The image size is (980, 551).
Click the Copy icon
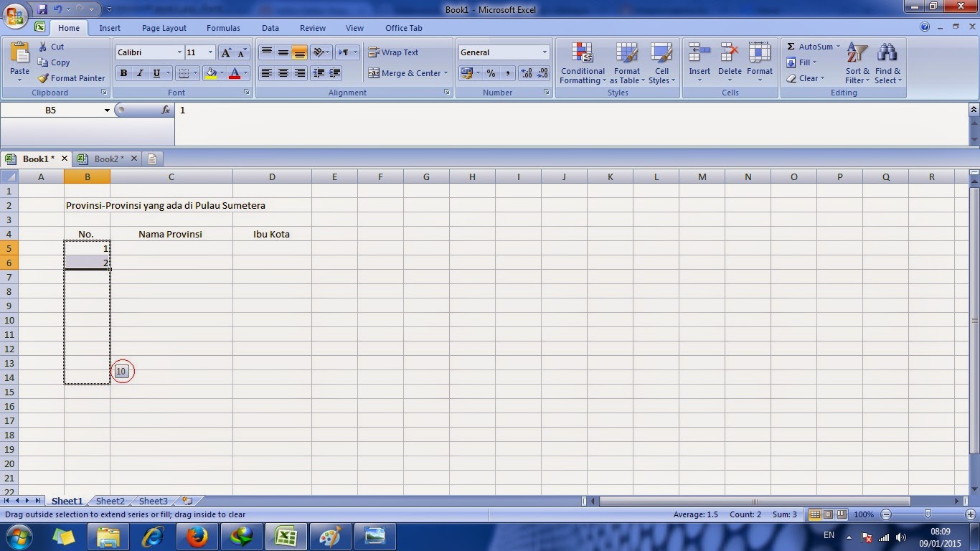pyautogui.click(x=43, y=62)
